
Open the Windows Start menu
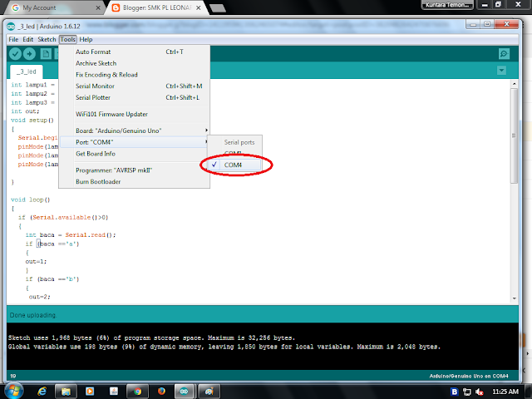[13, 392]
